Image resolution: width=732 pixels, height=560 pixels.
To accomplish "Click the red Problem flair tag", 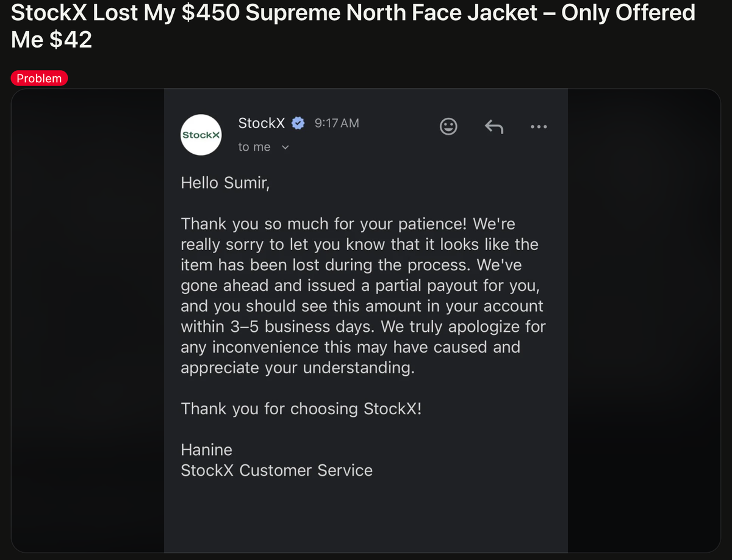I will pos(39,78).
